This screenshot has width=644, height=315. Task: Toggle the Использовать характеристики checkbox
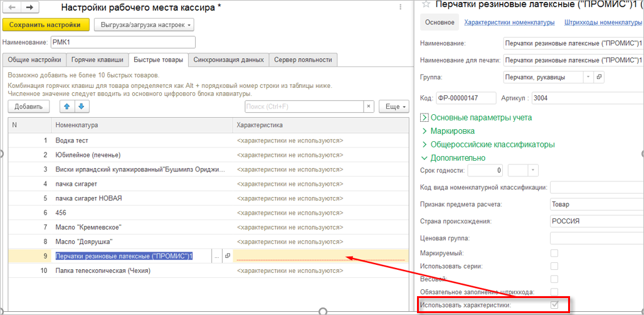(x=554, y=305)
